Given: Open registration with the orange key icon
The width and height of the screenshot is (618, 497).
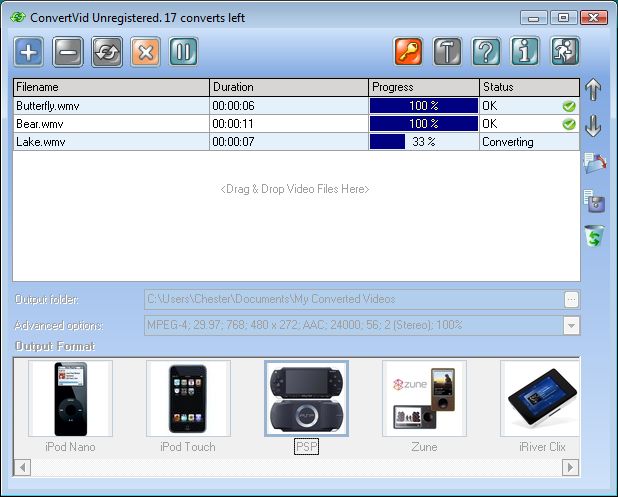Looking at the screenshot, I should (x=408, y=51).
